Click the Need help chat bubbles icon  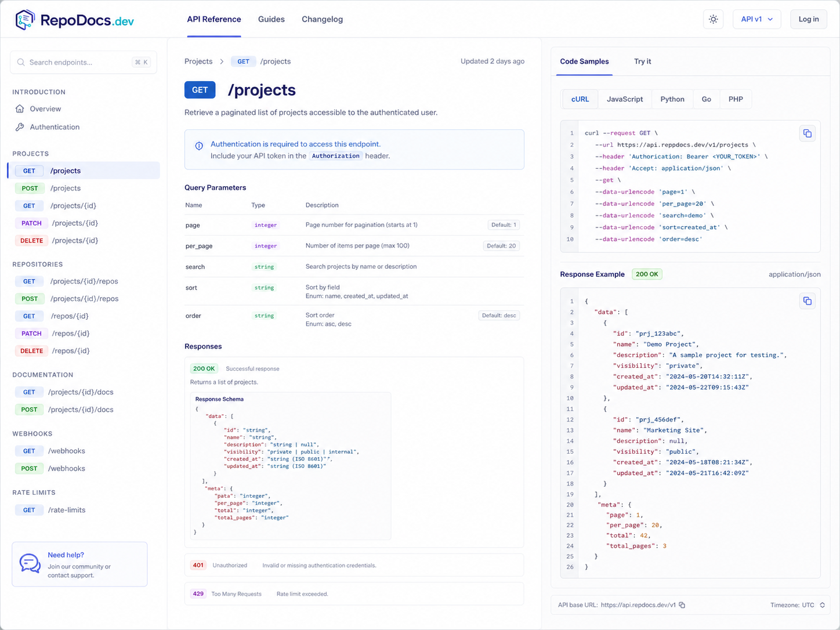(x=30, y=563)
